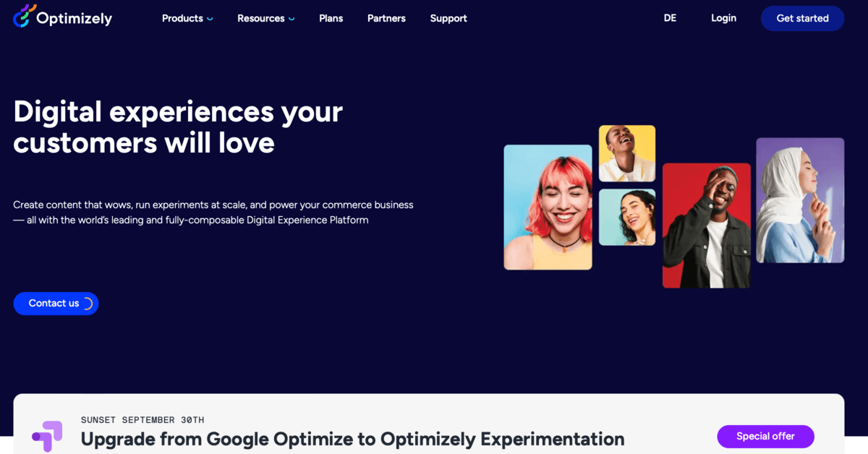
Task: Open the Plans menu item
Action: coord(331,18)
